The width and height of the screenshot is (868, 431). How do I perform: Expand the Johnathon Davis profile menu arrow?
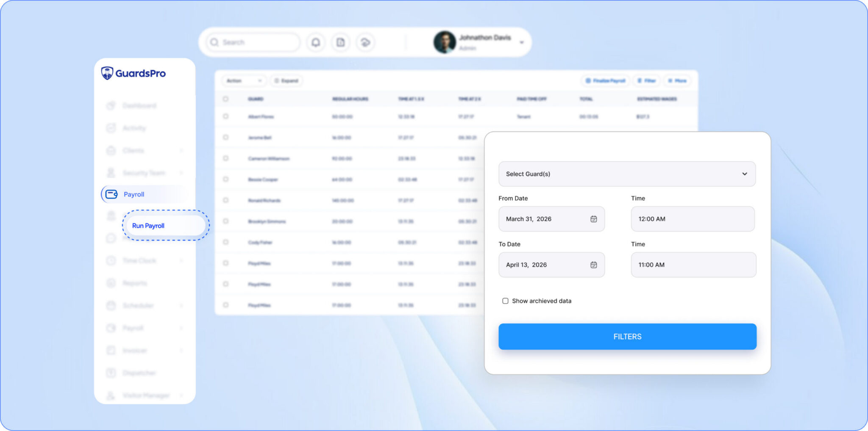(x=522, y=42)
